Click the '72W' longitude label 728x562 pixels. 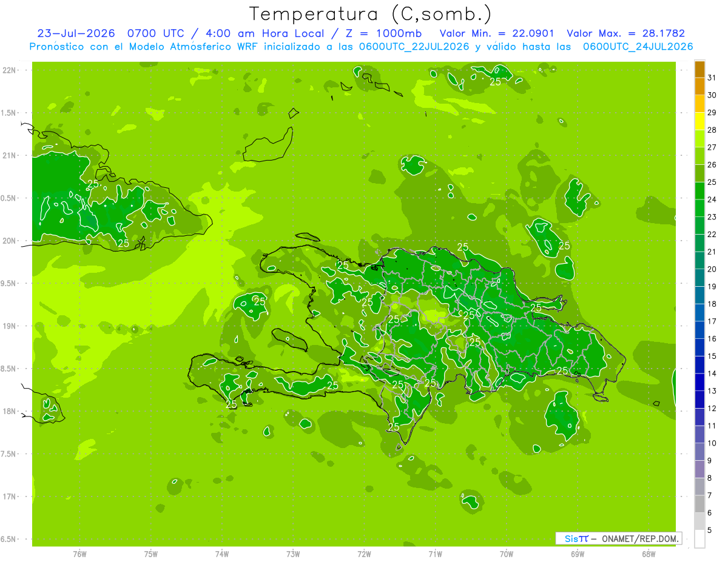click(364, 554)
